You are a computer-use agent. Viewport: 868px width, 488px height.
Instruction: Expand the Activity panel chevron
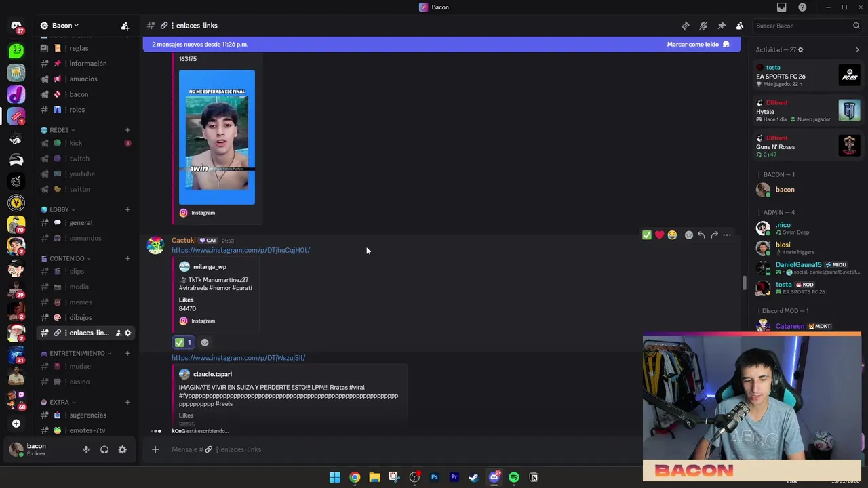coord(857,49)
